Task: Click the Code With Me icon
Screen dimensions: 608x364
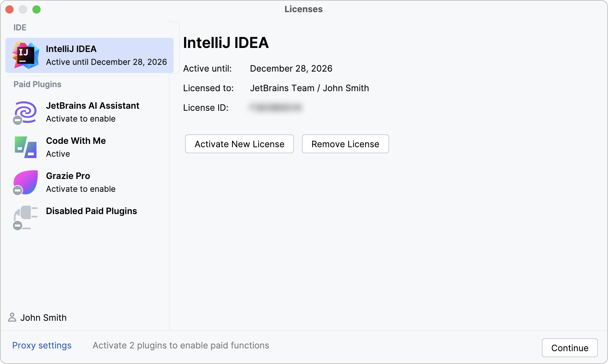Action: pyautogui.click(x=26, y=147)
